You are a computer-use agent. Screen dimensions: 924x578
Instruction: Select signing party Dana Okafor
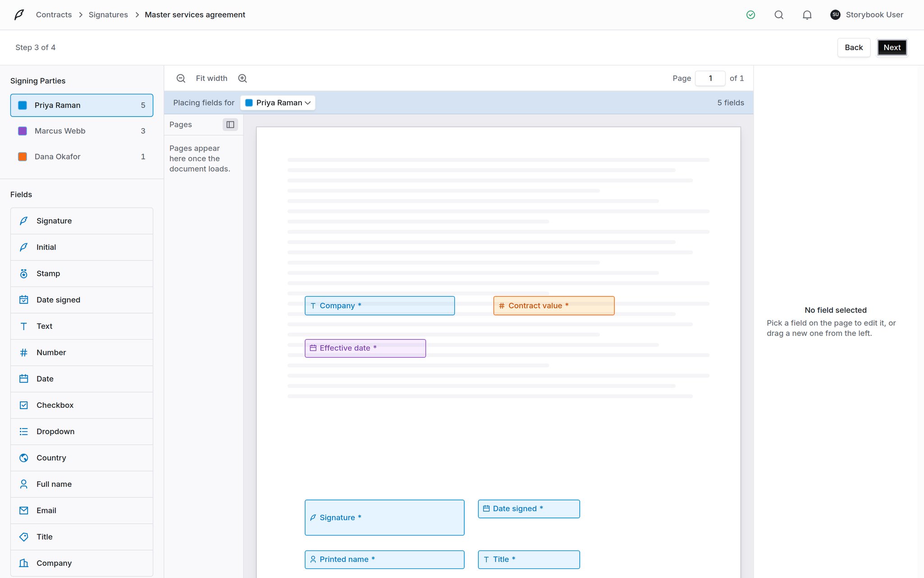click(x=82, y=157)
